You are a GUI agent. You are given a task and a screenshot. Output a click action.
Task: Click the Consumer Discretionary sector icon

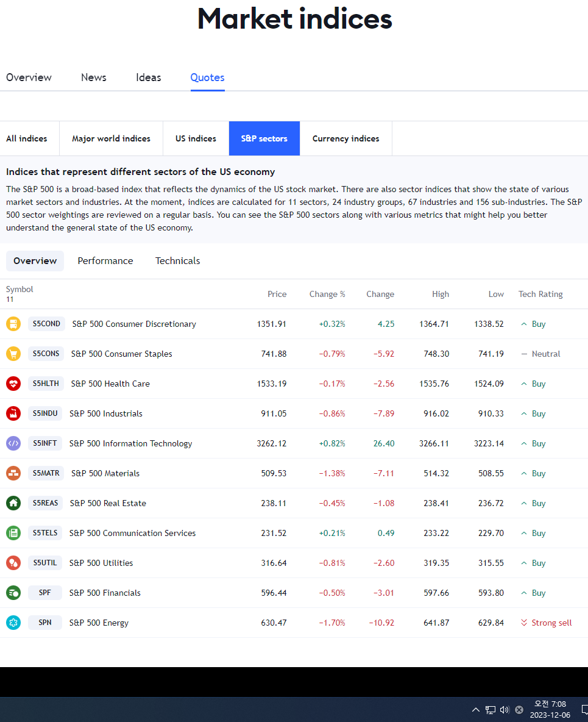pos(13,324)
